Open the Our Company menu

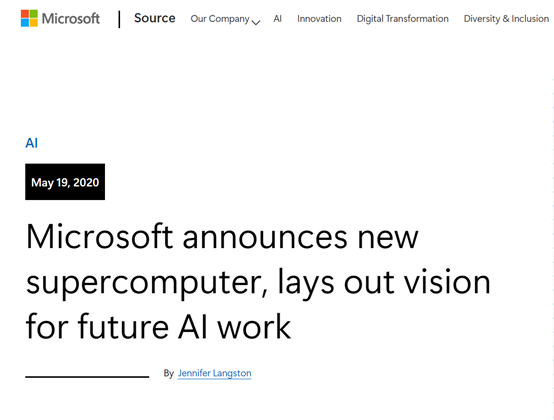click(220, 19)
